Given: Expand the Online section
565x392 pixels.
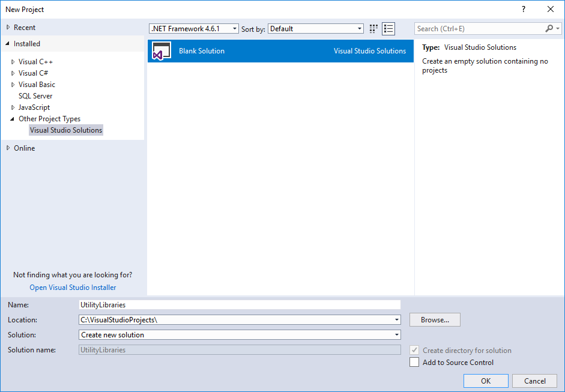Looking at the screenshot, I should 8,148.
